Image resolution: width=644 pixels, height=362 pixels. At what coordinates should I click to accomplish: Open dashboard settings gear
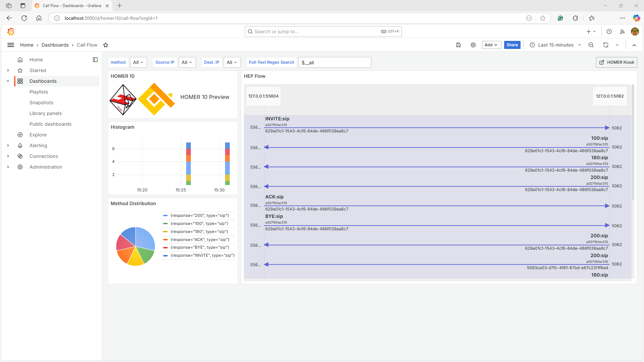point(473,45)
